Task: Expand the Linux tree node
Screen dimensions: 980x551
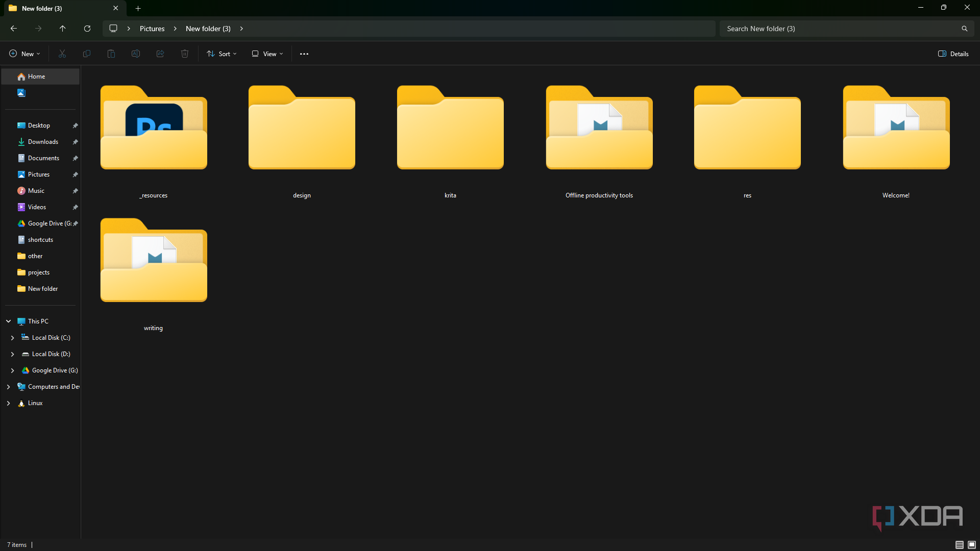Action: pyautogui.click(x=9, y=403)
